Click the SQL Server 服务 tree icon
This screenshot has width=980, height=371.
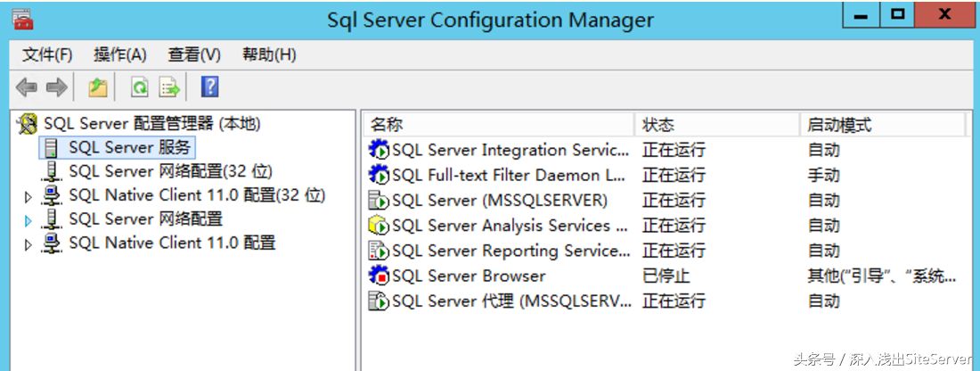click(52, 148)
